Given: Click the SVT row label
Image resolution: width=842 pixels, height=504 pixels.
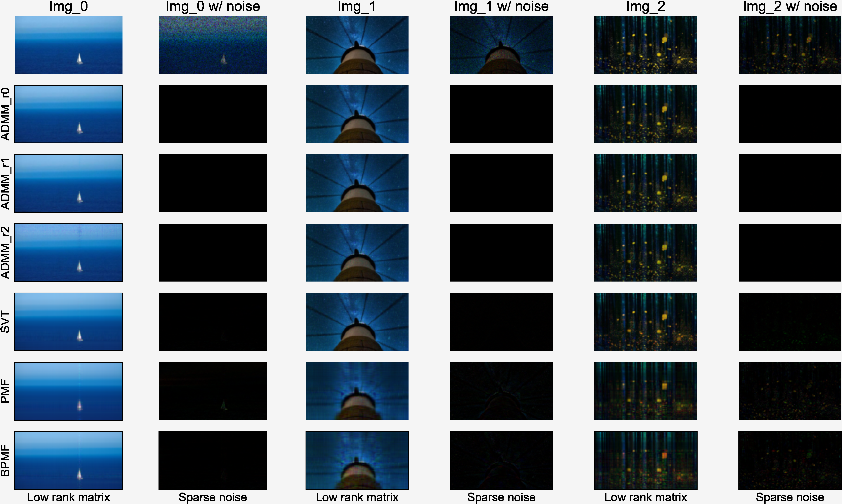Looking at the screenshot, I should click(x=5, y=322).
